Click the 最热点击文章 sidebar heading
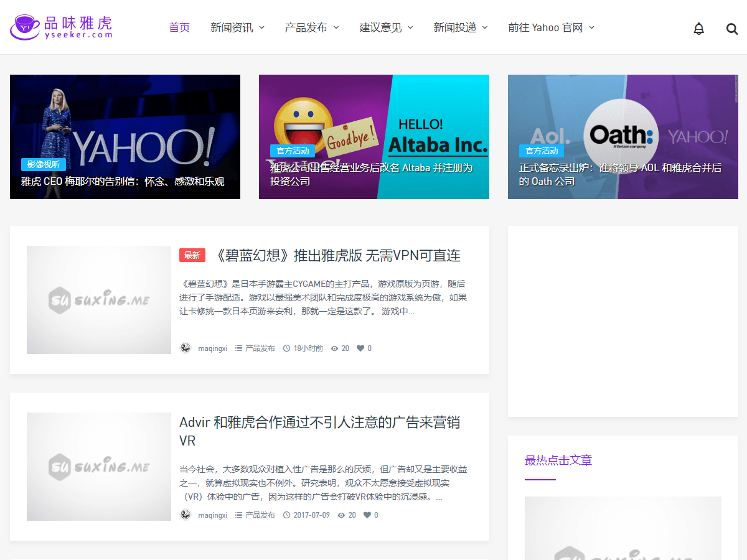Screen dimensions: 747x560 (x=558, y=460)
